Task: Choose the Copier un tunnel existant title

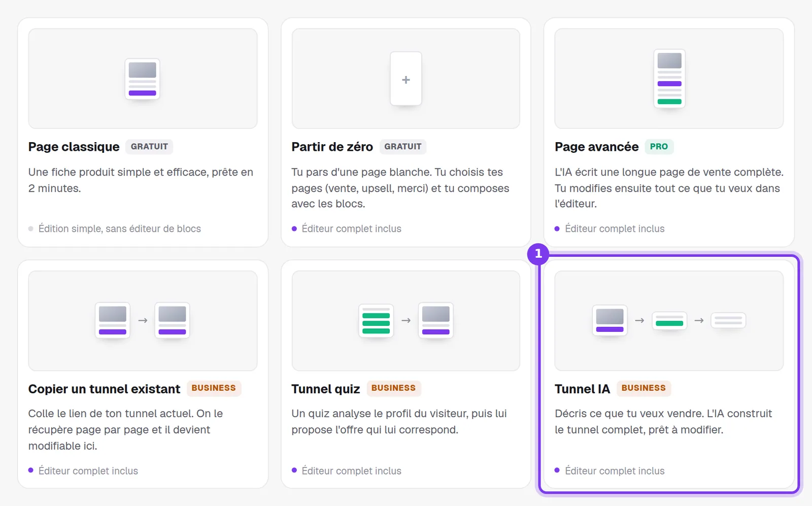Action: click(x=105, y=389)
